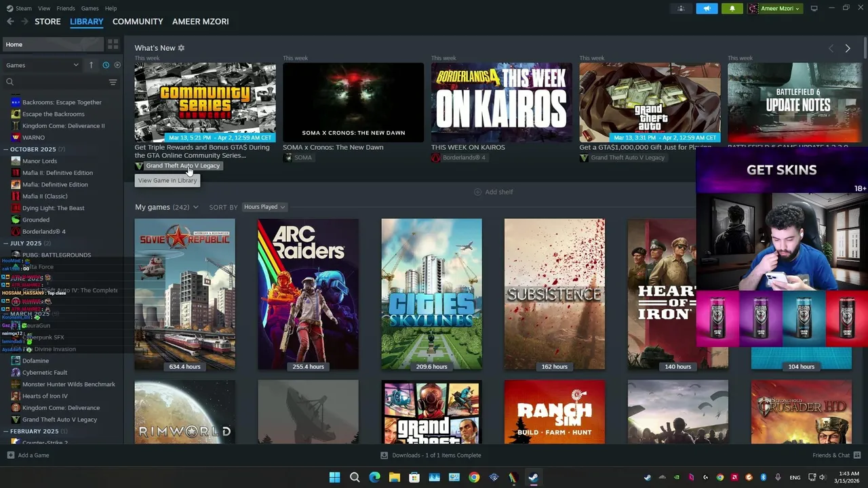The height and width of the screenshot is (488, 868).
Task: Open the Hours Played sort dropdown
Action: [264, 207]
